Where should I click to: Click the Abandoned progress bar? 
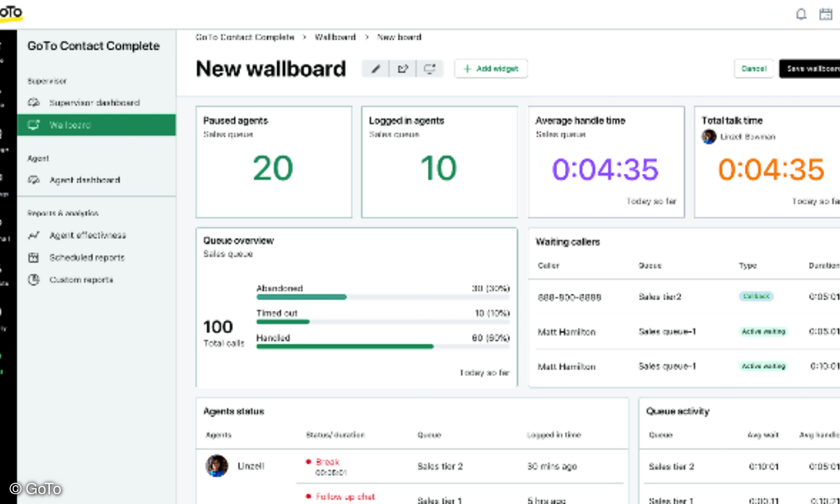click(383, 297)
